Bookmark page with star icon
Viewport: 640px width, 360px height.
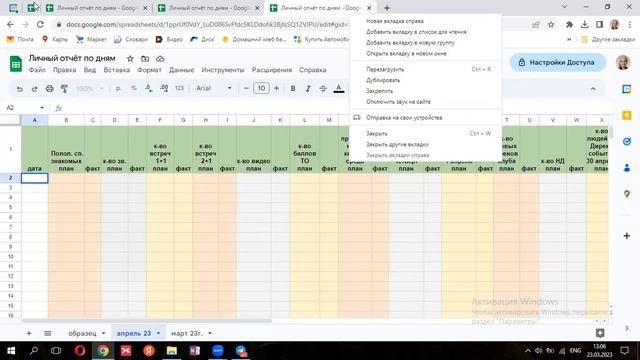click(x=551, y=24)
